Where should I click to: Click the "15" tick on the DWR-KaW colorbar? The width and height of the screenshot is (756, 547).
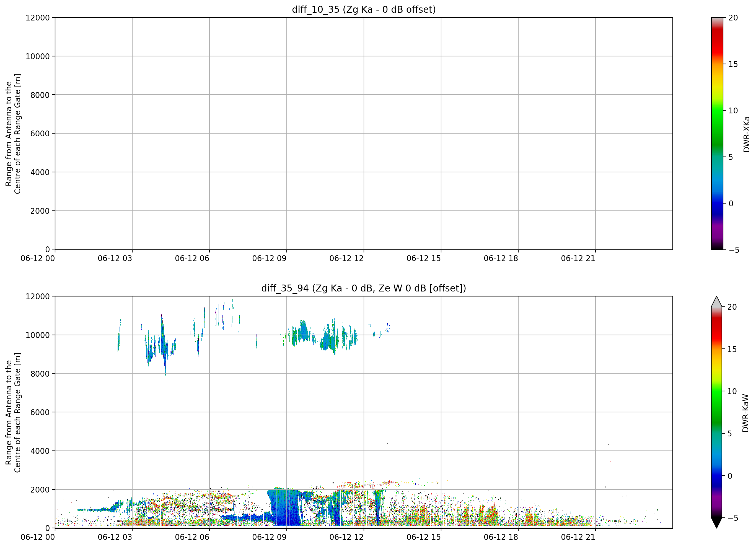point(732,349)
